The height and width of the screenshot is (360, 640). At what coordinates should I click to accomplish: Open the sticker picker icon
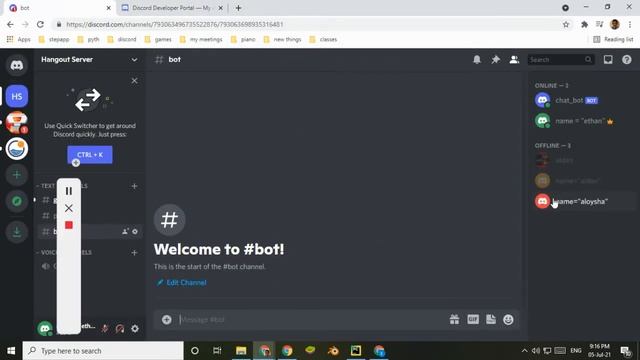491,320
